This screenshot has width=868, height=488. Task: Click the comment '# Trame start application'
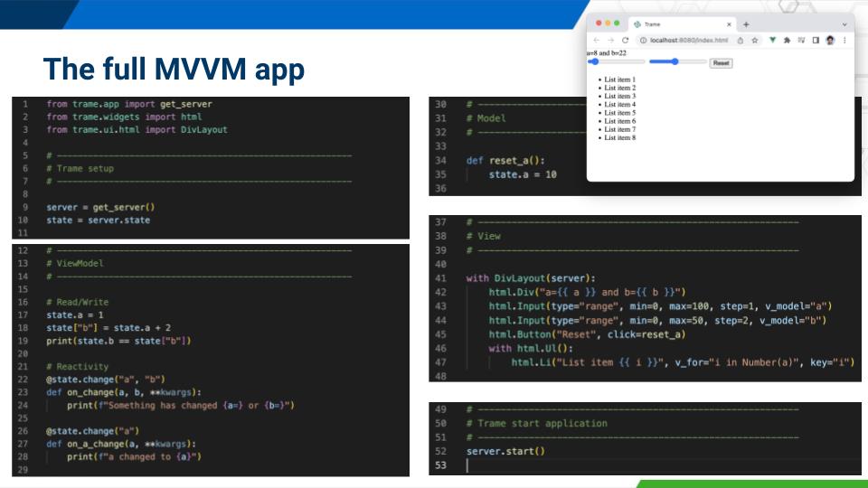click(x=536, y=423)
